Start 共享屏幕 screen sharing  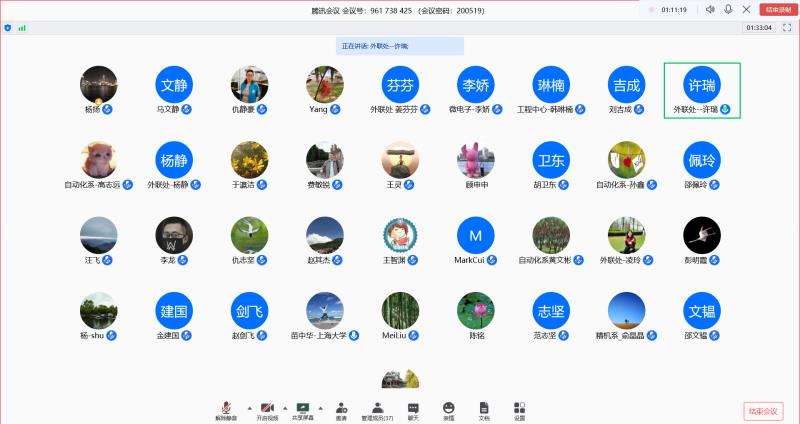tap(301, 410)
